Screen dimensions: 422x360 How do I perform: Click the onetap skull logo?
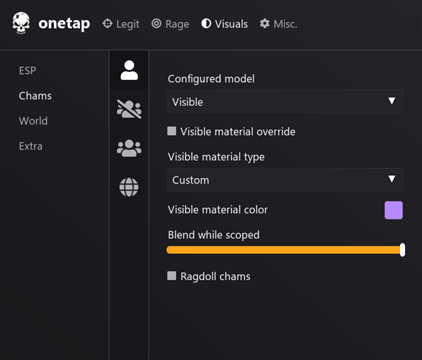point(21,23)
